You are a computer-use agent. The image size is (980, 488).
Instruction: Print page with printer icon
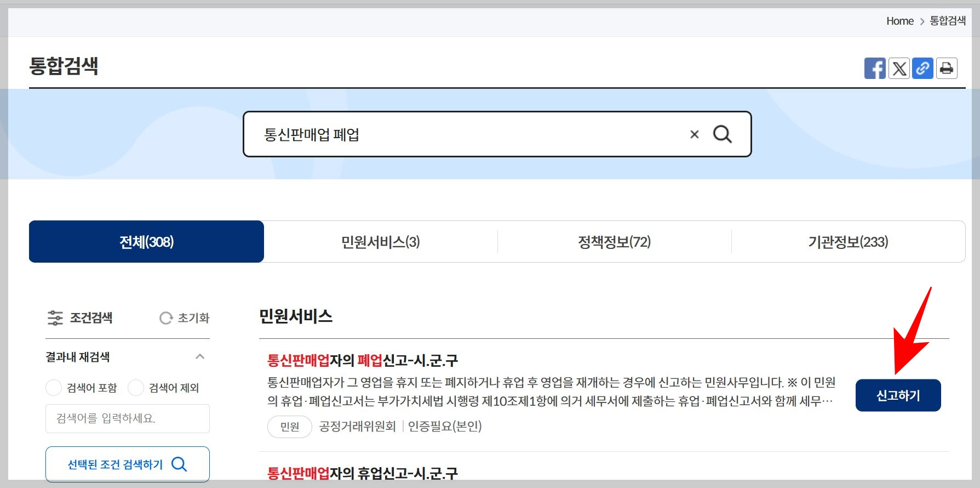tap(947, 69)
